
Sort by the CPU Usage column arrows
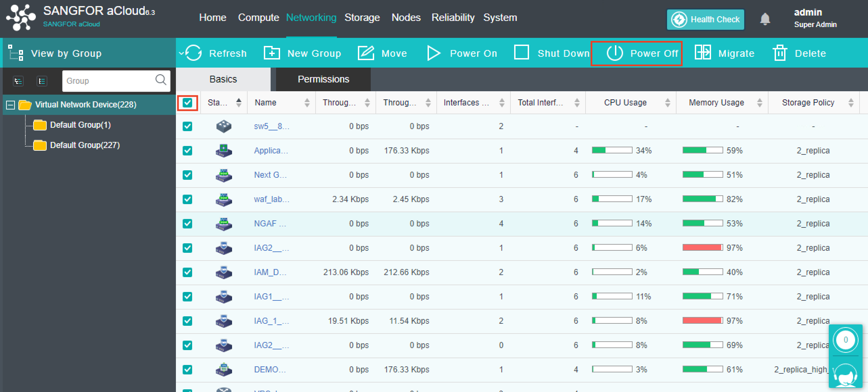668,103
